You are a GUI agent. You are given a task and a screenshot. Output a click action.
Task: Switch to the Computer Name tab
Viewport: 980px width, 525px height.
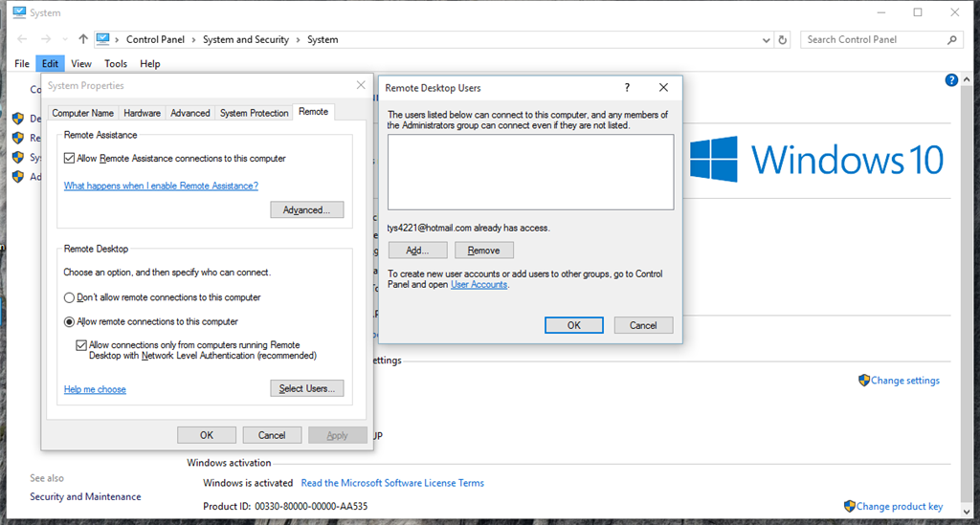(x=82, y=113)
